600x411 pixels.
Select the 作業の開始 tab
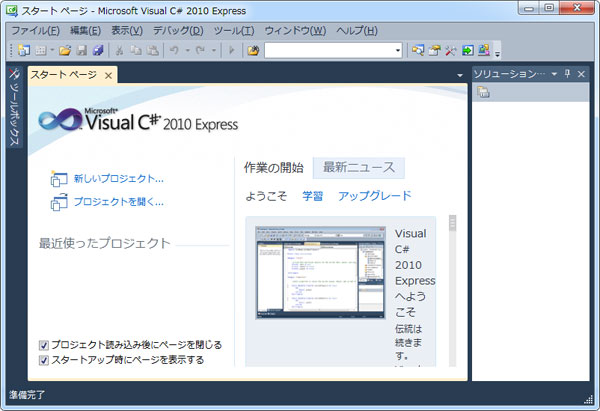point(274,168)
